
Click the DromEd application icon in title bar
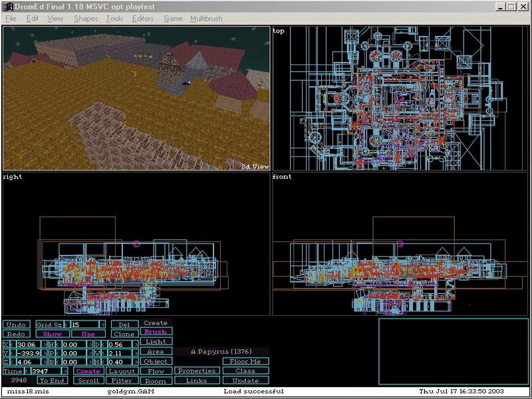7,7
